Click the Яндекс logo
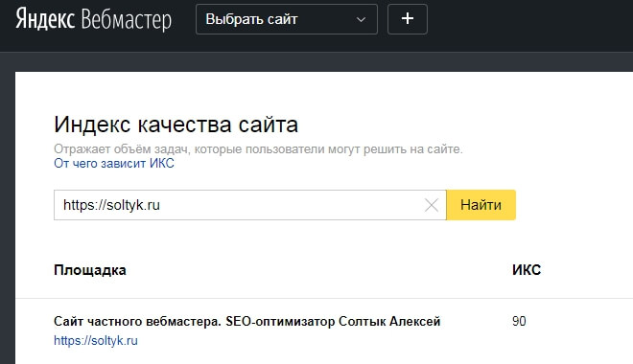 (45, 19)
